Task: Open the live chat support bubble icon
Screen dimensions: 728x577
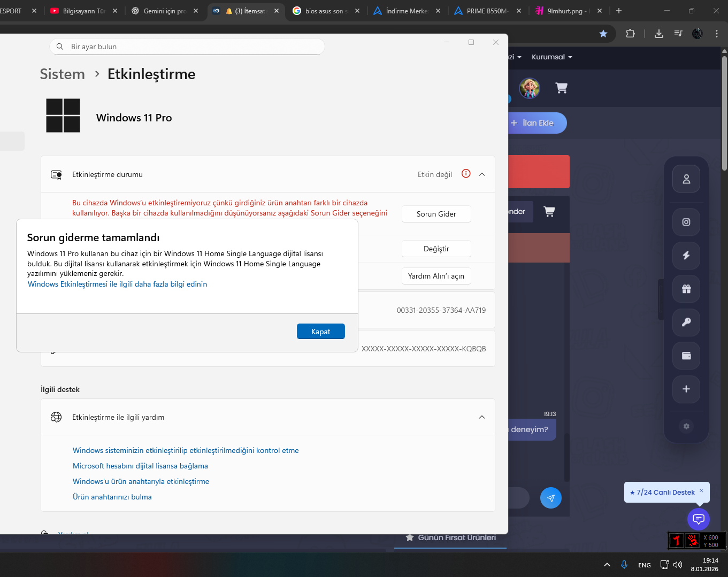Action: point(699,519)
